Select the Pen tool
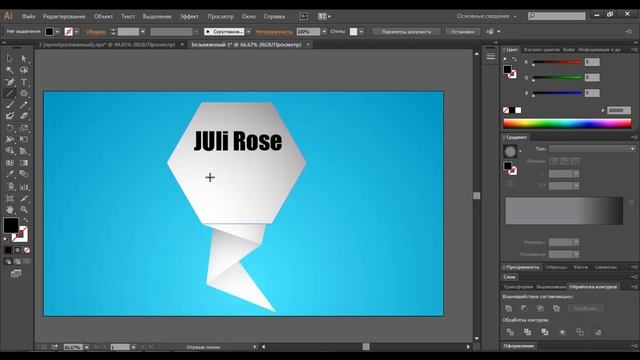The width and height of the screenshot is (640, 360). [x=9, y=82]
